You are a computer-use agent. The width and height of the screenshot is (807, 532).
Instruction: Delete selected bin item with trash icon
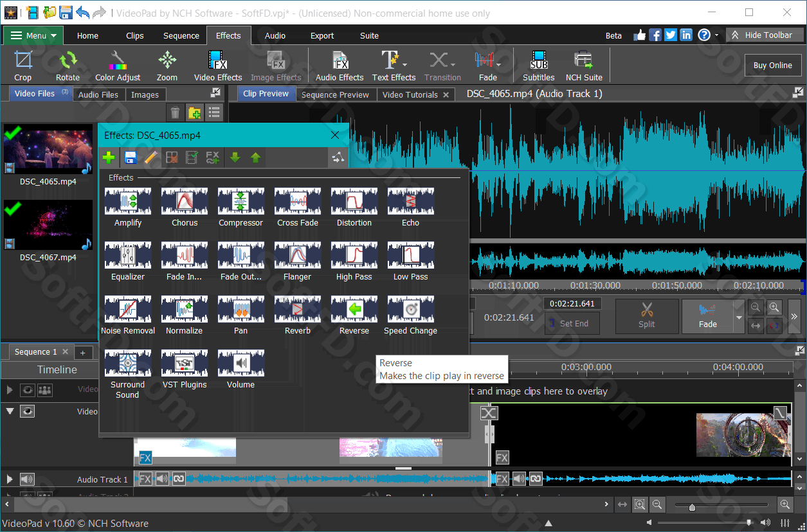[175, 114]
